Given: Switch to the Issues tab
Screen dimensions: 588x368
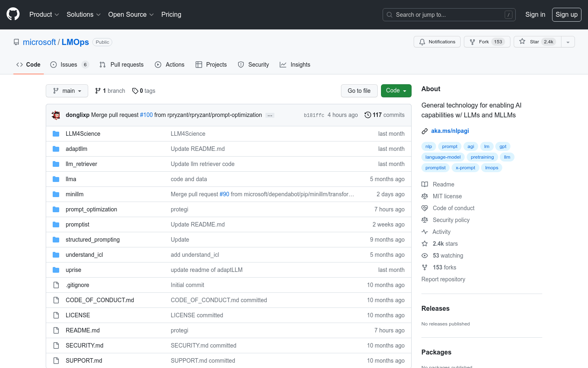Looking at the screenshot, I should (69, 65).
